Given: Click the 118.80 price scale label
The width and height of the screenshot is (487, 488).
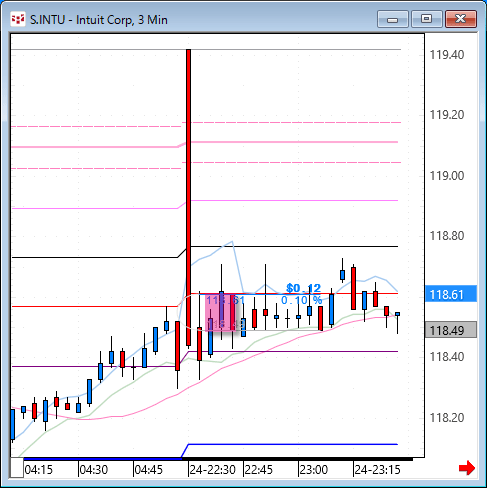Looking at the screenshot, I should coord(447,236).
